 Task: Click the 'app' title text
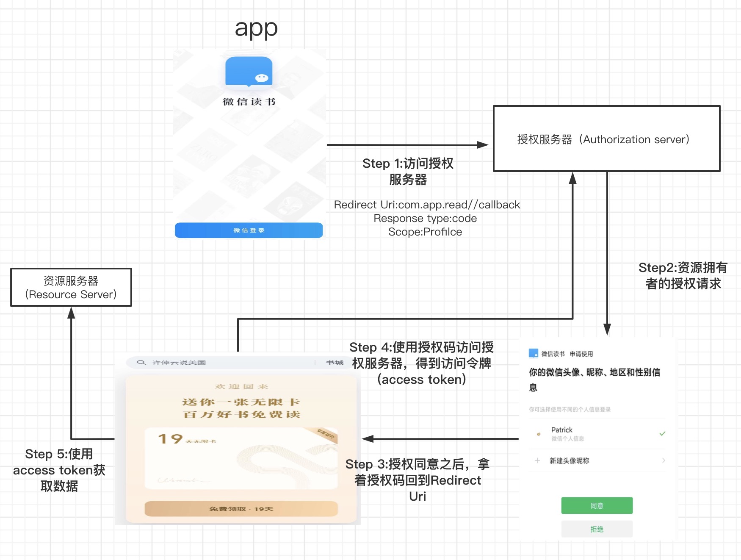(256, 29)
